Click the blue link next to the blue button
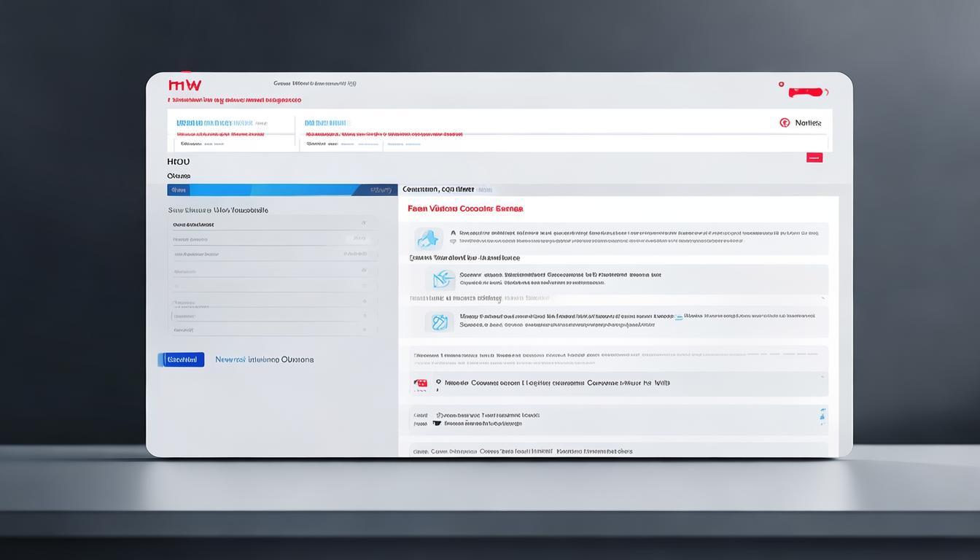This screenshot has width=980, height=560. 264,359
